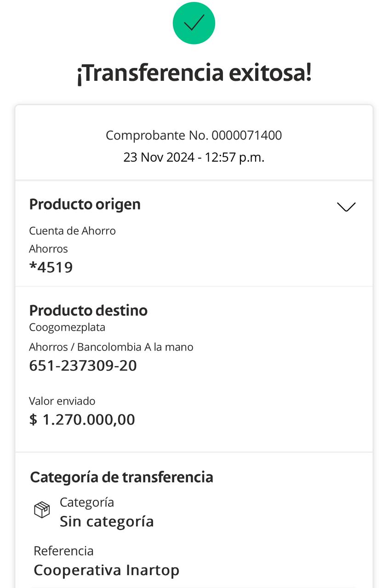Image resolution: width=388 pixels, height=588 pixels.
Task: Click the Cuenta de Ahorro label
Action: [x=72, y=231]
